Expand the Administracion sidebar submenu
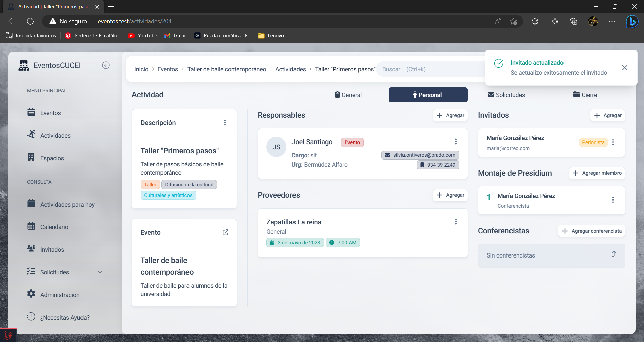The image size is (644, 342). [x=100, y=295]
